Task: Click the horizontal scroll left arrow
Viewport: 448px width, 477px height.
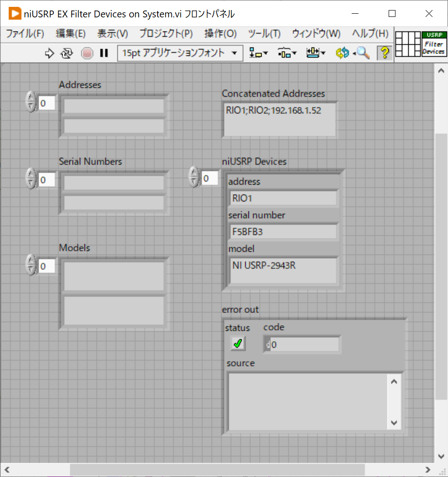Action: 7,470
